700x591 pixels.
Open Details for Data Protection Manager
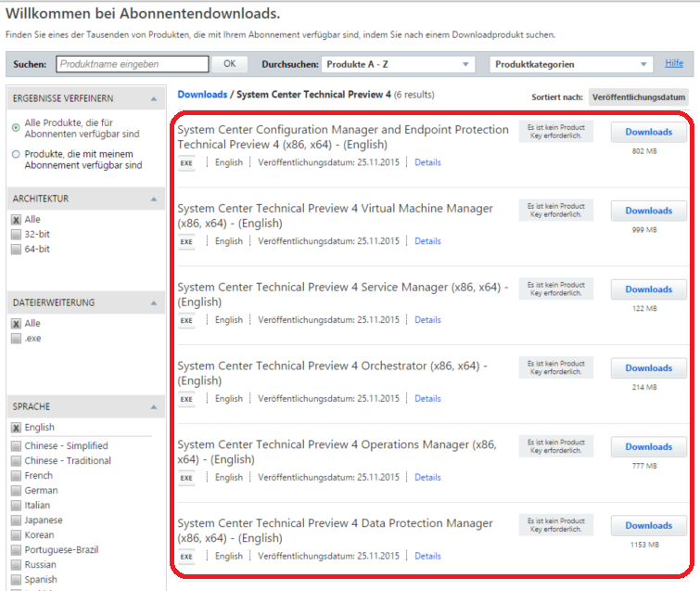(427, 556)
